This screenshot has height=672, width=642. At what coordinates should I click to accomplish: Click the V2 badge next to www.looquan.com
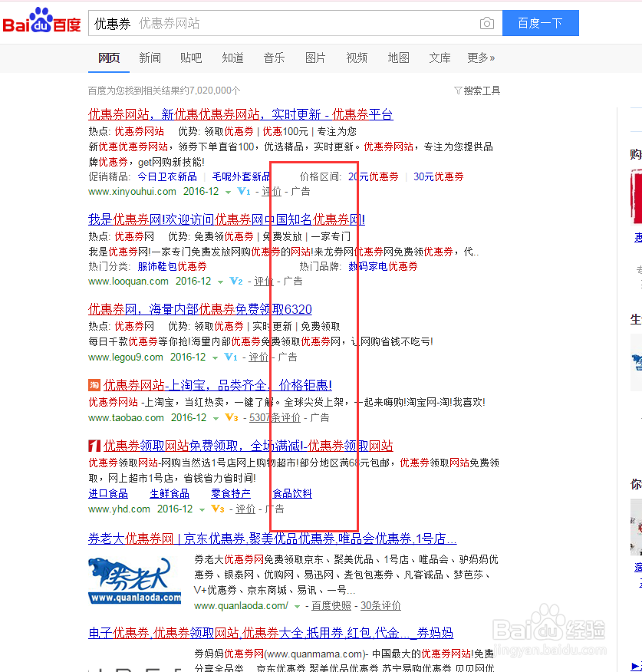coord(235,281)
